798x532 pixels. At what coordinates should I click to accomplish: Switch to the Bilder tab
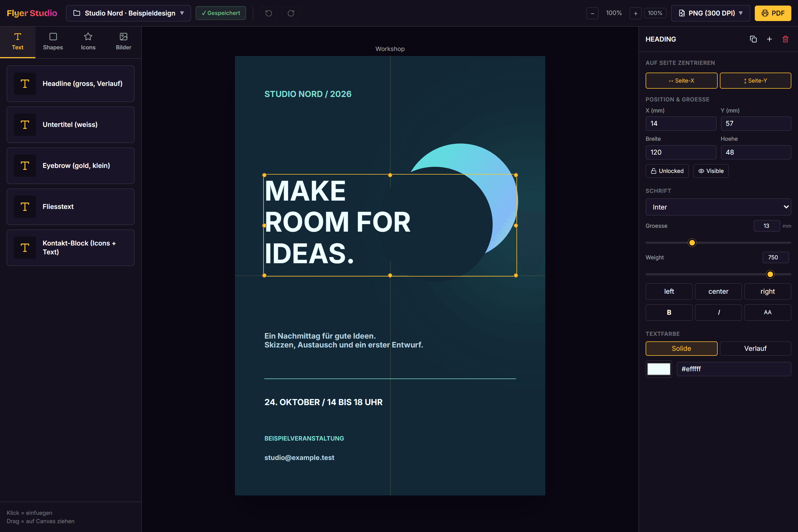(x=124, y=42)
